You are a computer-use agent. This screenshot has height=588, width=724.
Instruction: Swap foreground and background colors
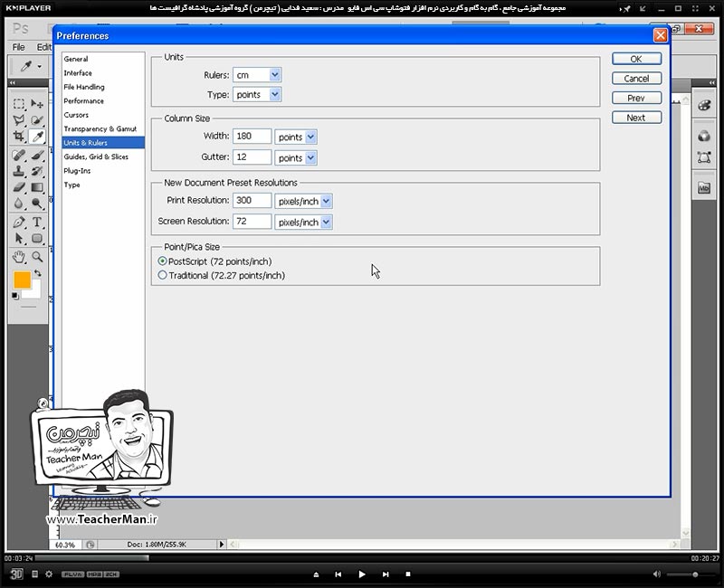(38, 273)
